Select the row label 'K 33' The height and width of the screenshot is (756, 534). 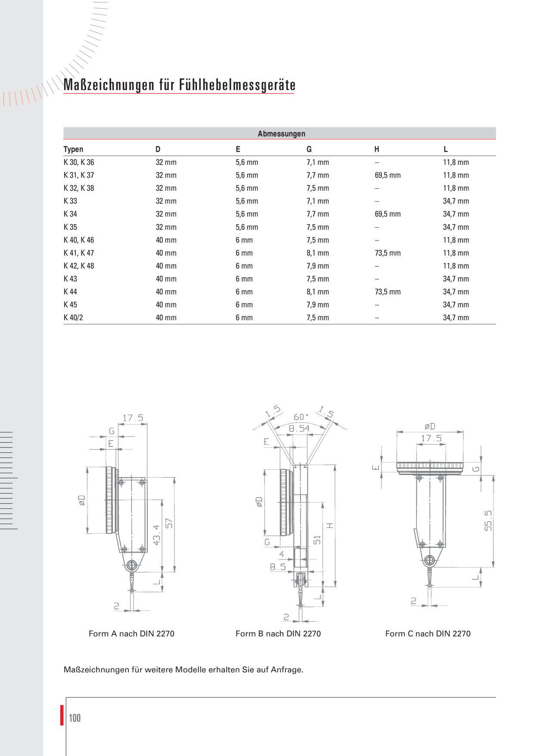click(x=70, y=201)
